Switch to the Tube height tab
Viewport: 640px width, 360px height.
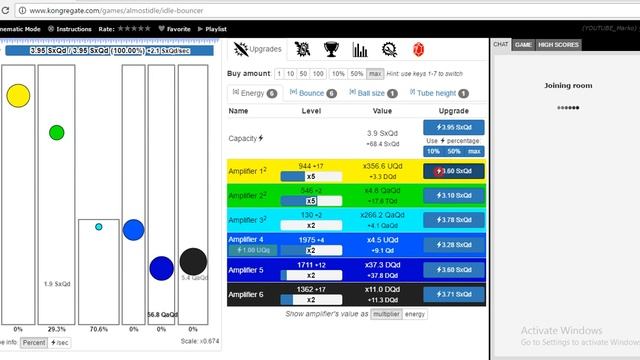[x=439, y=93]
